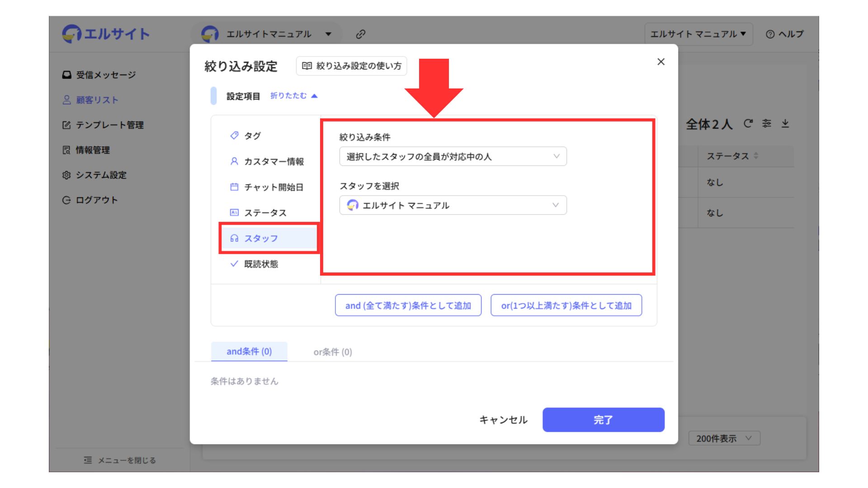The height and width of the screenshot is (488, 868).
Task: Select the and条件 (0) tab
Action: pyautogui.click(x=249, y=352)
